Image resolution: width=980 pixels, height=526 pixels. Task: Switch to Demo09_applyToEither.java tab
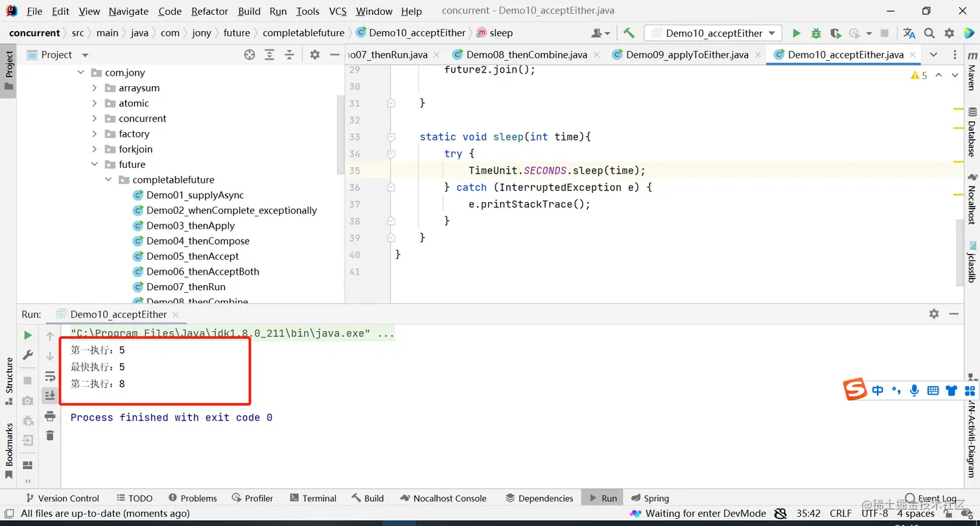pos(687,54)
